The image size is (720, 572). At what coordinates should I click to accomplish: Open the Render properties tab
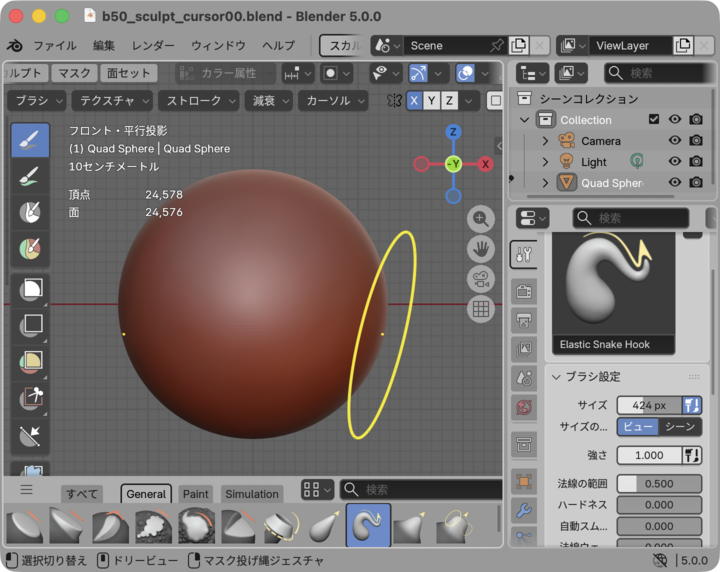[x=524, y=292]
